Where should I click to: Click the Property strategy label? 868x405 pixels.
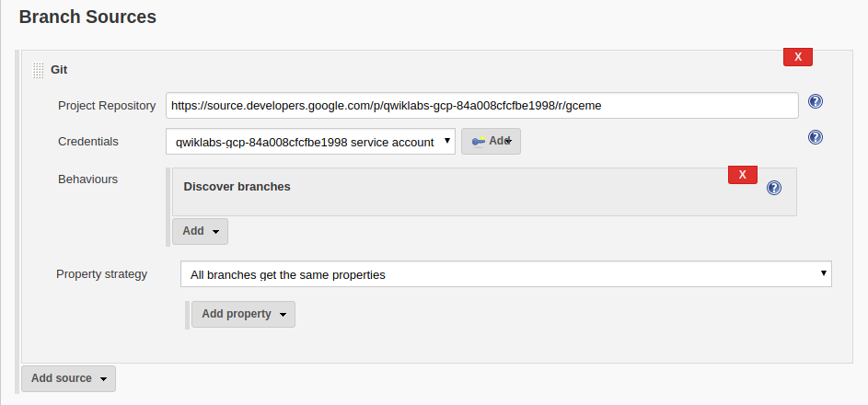click(102, 274)
